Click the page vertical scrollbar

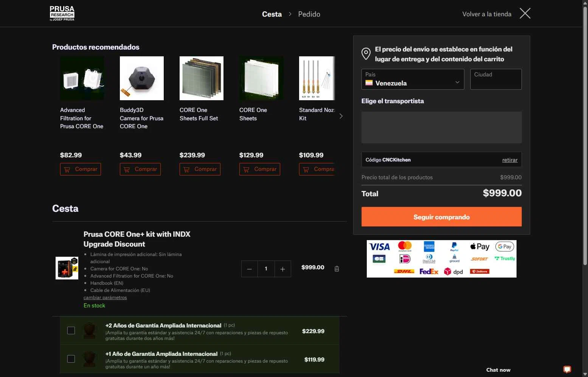coord(585,136)
